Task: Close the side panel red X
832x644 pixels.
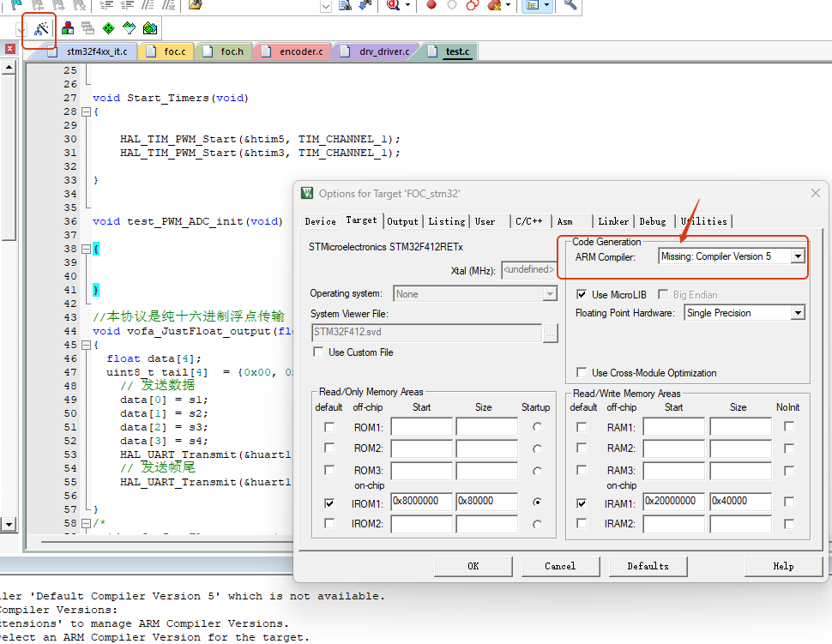Action: tap(9, 48)
